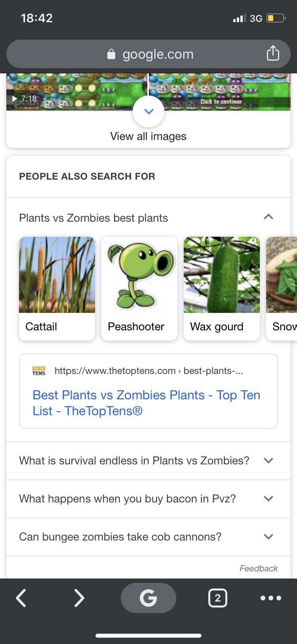Tap the forward navigation arrow

tap(79, 598)
